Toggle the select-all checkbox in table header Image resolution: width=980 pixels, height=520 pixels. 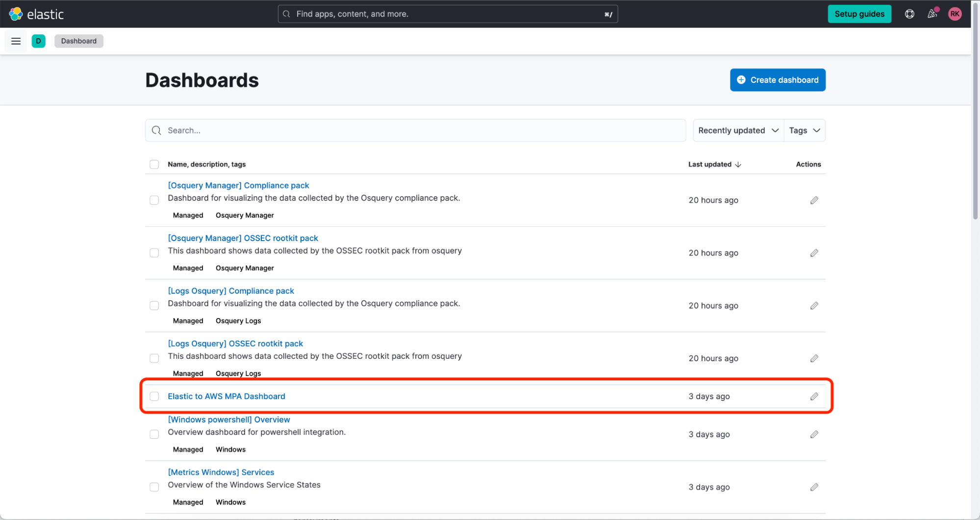[x=154, y=164]
